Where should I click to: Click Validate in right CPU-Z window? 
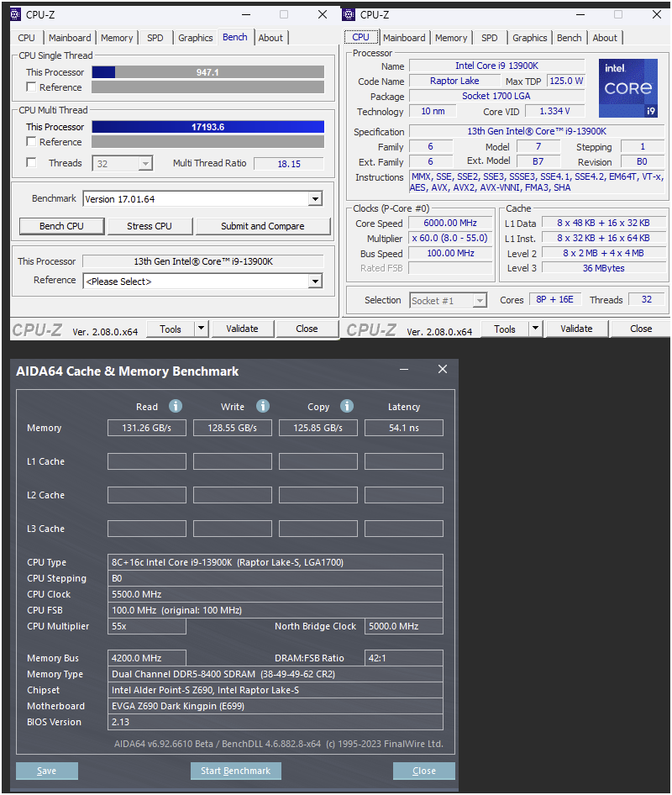coord(576,329)
